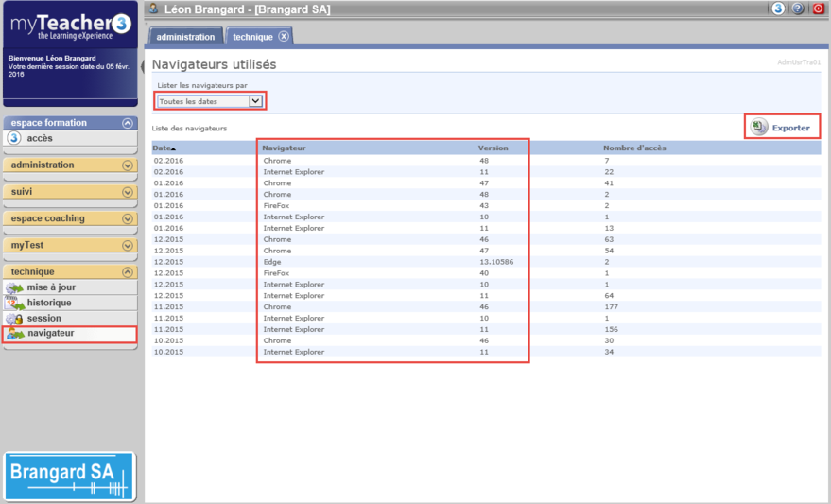
Task: Click the round 3 icon in top bar
Action: pos(778,9)
